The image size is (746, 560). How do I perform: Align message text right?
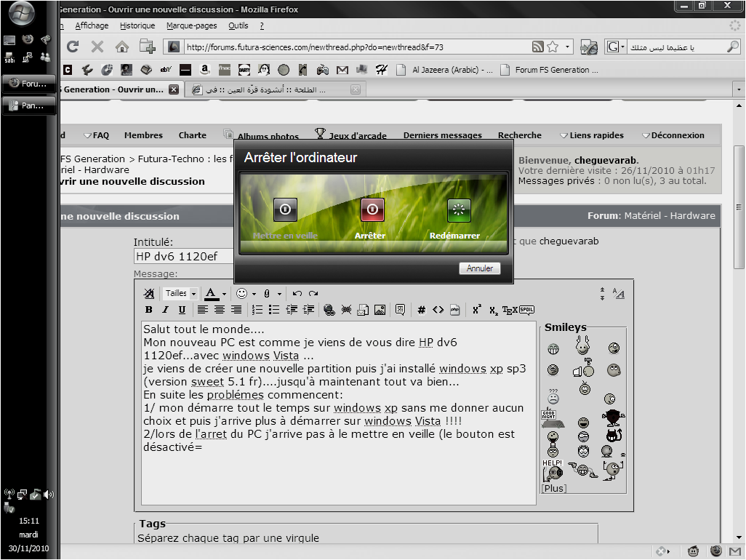point(236,310)
